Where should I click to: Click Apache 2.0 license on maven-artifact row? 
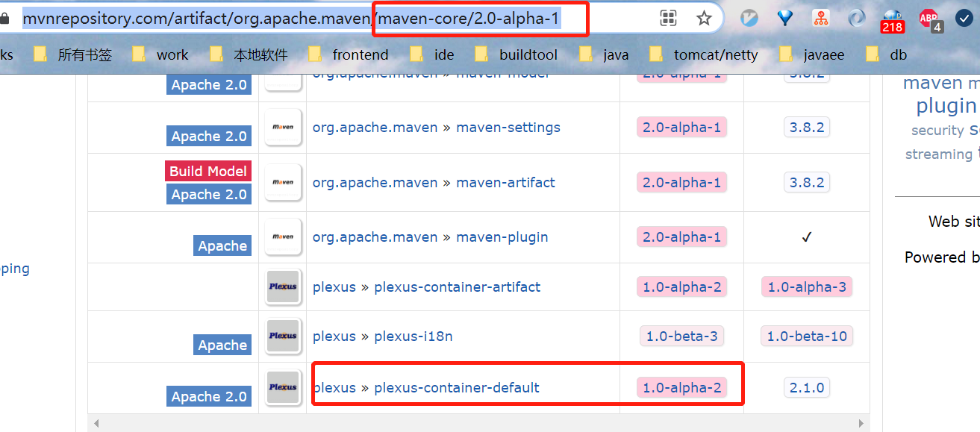(209, 194)
